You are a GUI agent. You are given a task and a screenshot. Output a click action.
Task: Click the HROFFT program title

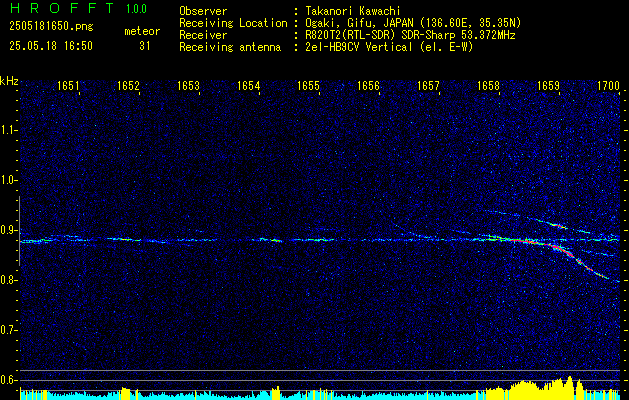click(61, 8)
